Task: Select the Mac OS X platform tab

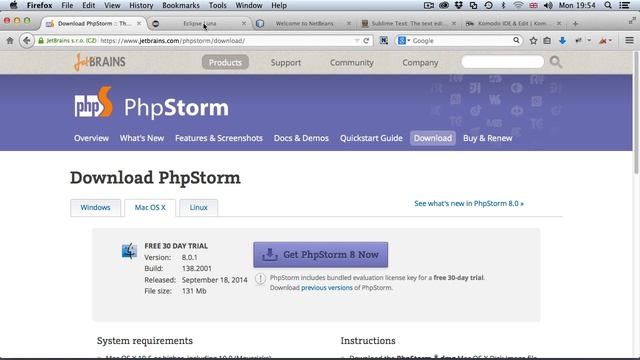Action: 150,208
